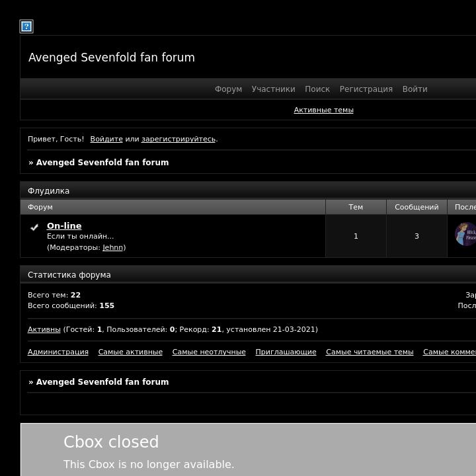The width and height of the screenshot is (476, 476).
Task: Click the Всего тем: 22 text
Action: 54,295
